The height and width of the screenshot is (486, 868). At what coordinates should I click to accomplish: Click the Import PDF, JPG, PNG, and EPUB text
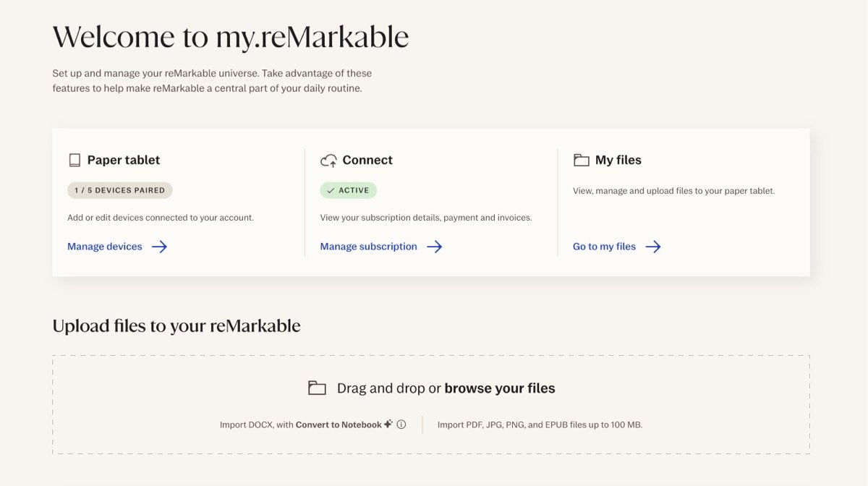[540, 425]
